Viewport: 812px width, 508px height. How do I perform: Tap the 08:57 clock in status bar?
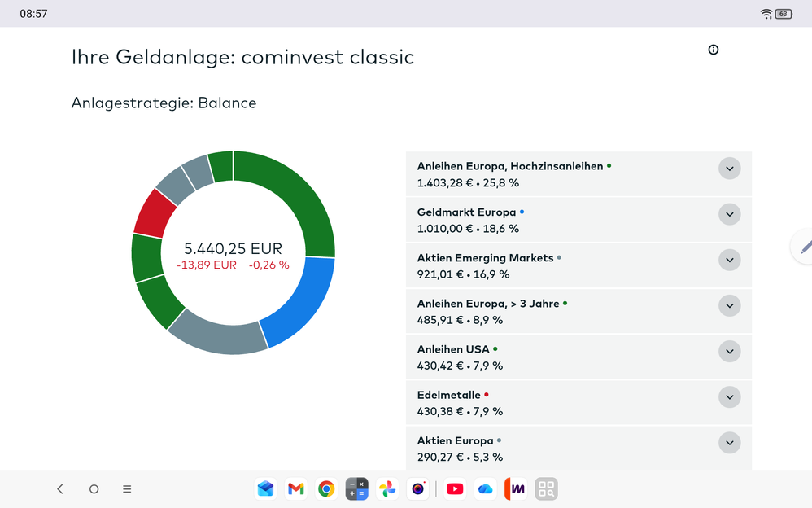[x=33, y=14]
